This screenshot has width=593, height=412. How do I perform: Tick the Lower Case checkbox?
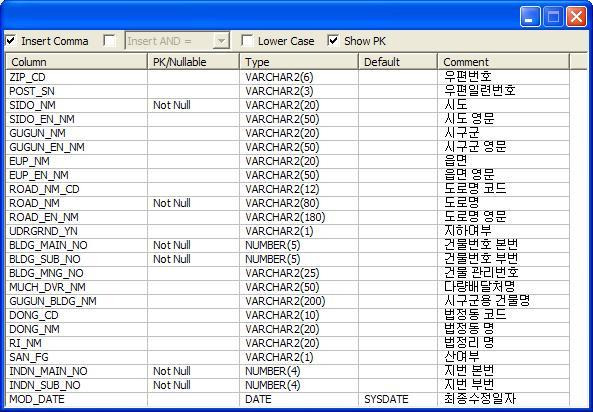pos(247,40)
